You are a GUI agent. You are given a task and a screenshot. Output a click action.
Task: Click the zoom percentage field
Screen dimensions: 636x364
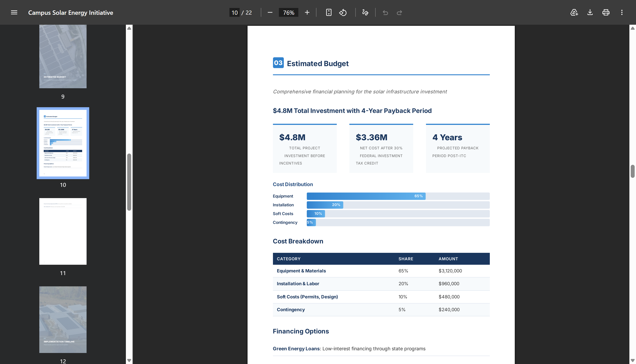pyautogui.click(x=288, y=13)
